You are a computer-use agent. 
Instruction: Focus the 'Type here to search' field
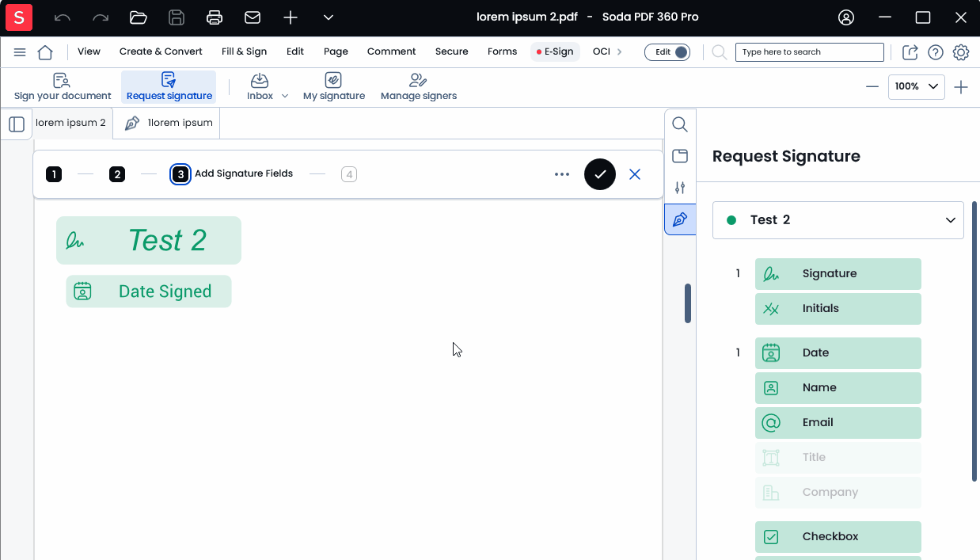(809, 52)
